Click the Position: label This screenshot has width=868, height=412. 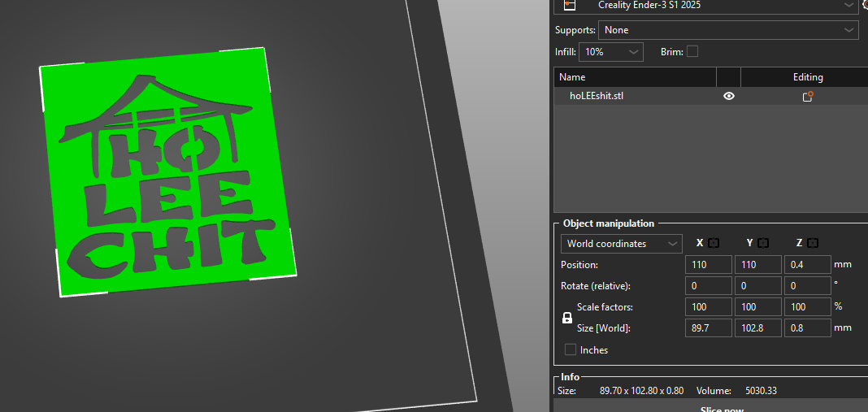click(x=579, y=265)
